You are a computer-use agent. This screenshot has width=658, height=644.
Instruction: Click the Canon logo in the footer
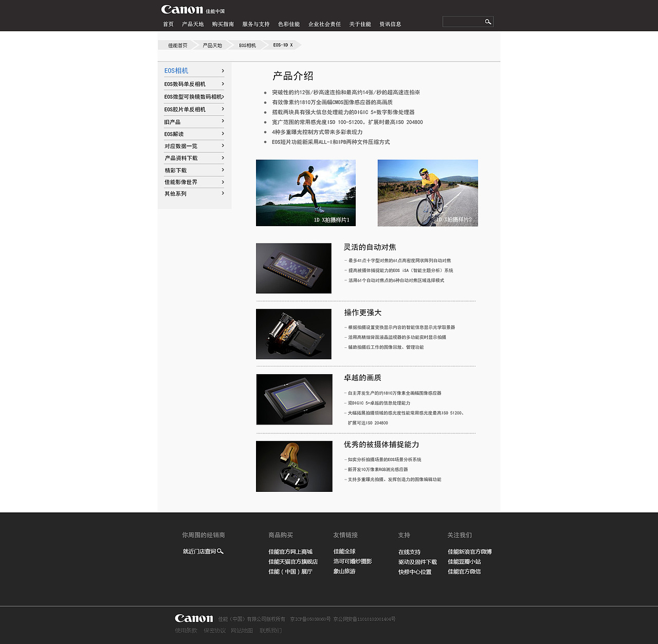[x=194, y=618]
